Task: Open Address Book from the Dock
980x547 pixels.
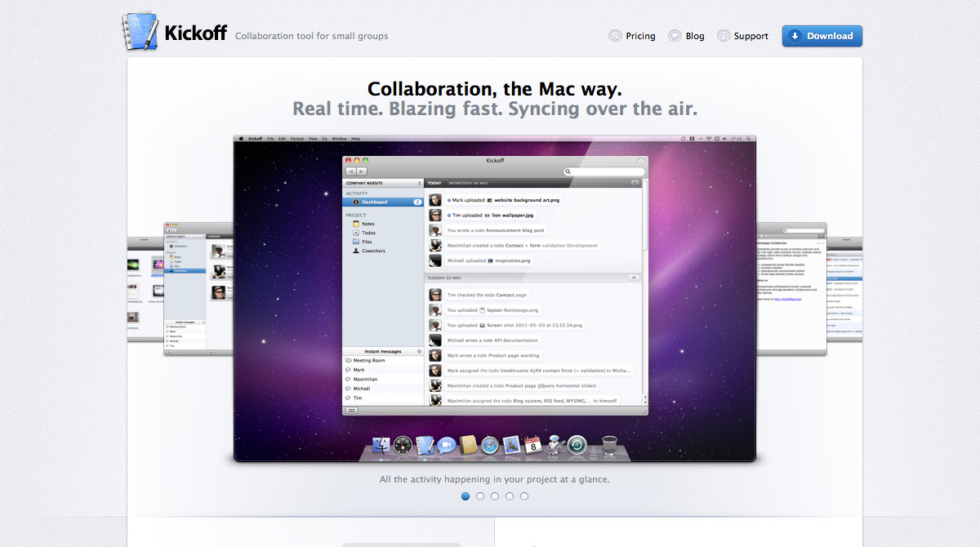Action: click(x=468, y=445)
